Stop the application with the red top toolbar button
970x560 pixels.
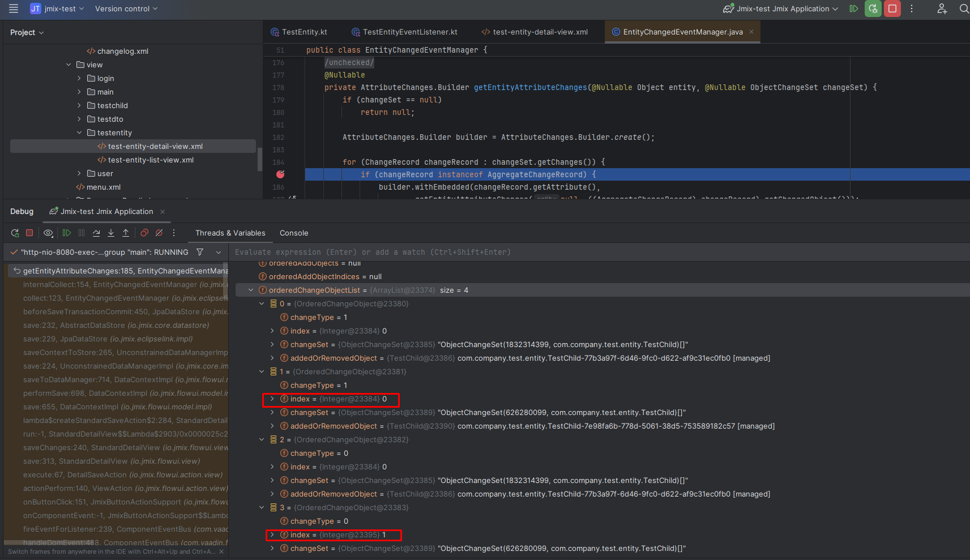[x=892, y=8]
